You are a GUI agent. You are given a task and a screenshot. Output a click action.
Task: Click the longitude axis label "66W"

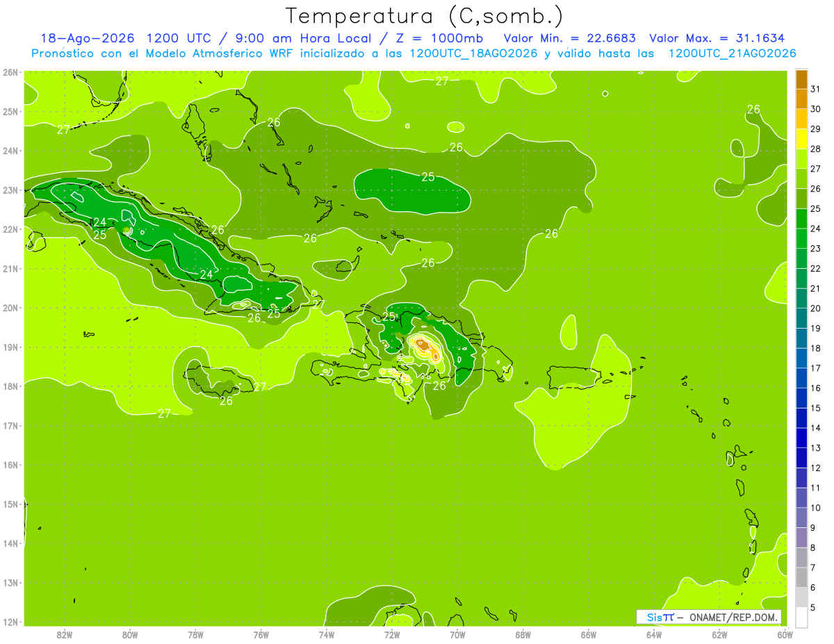[x=588, y=634]
